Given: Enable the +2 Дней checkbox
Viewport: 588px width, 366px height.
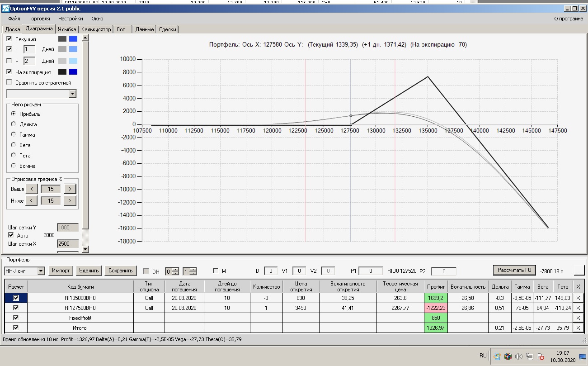Looking at the screenshot, I should 9,61.
